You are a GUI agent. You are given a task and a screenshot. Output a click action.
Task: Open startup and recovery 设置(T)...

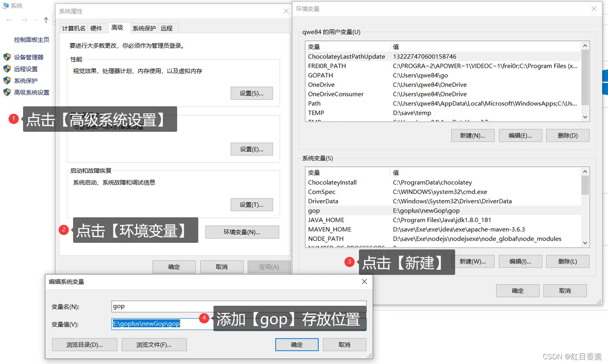tap(252, 205)
